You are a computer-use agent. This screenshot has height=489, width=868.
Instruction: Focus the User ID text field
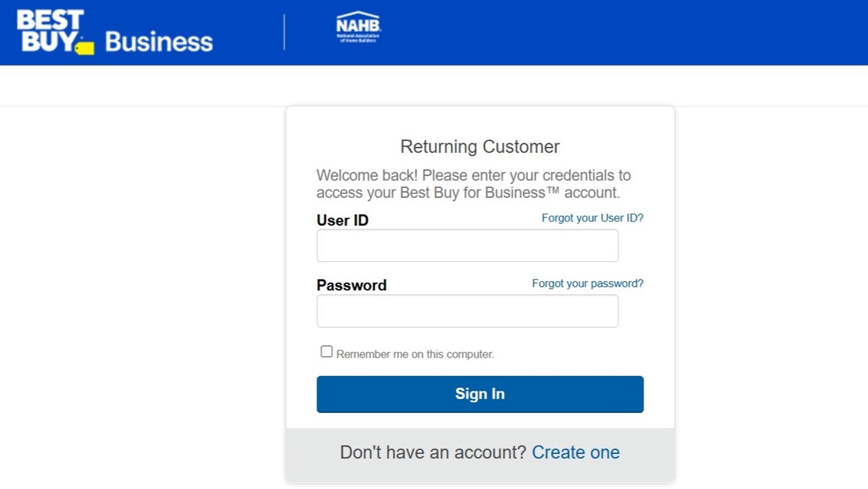click(468, 246)
